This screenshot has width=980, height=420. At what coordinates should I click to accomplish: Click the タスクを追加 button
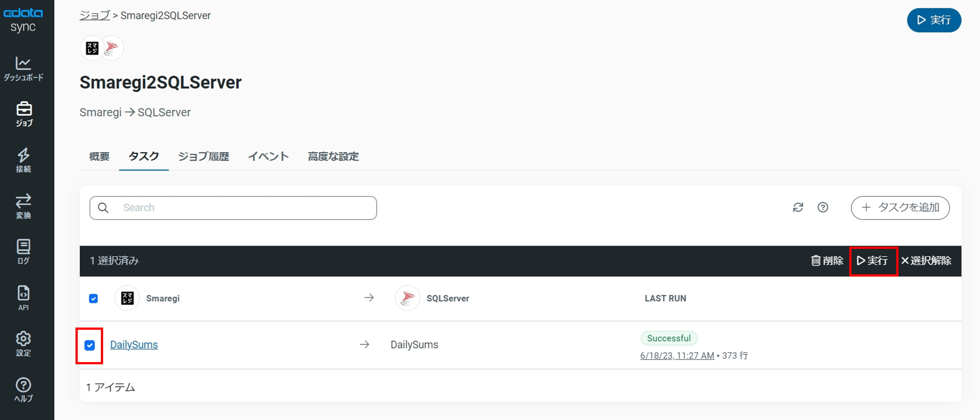click(900, 207)
